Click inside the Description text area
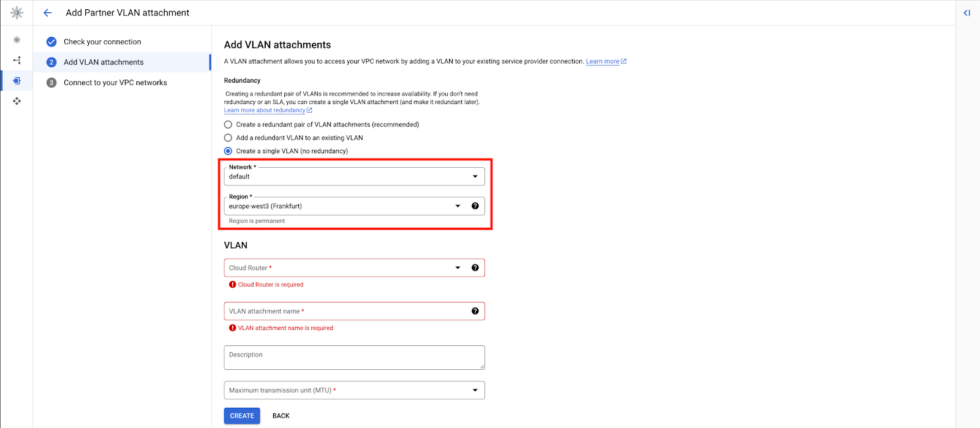Viewport: 980px width, 428px height. [354, 358]
